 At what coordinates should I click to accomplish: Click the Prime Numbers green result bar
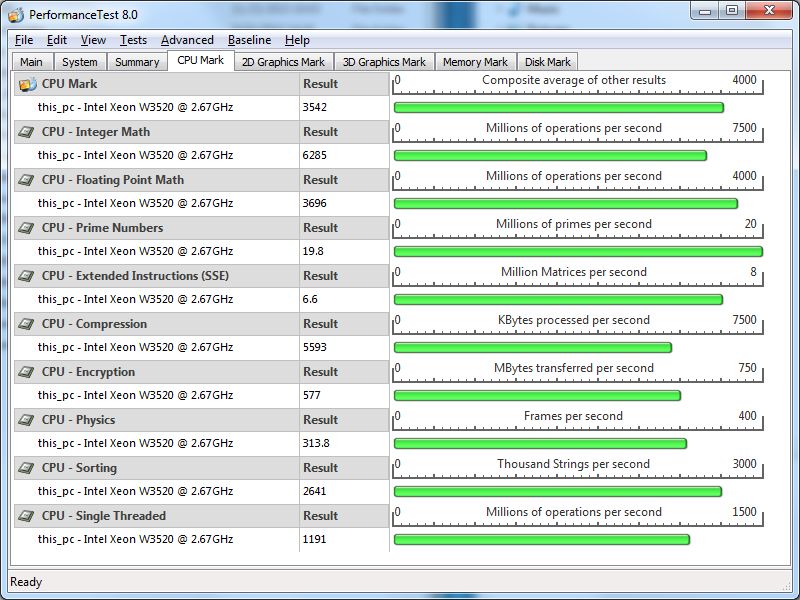578,252
